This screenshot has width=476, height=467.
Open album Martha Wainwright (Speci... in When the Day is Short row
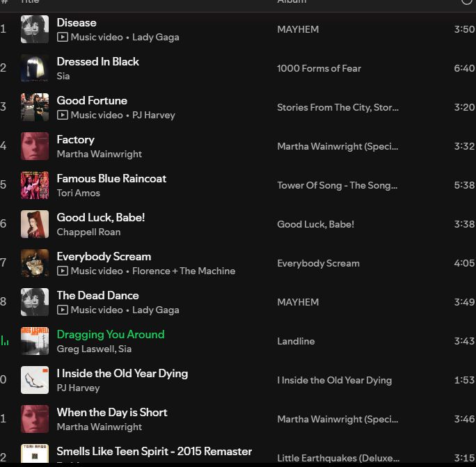pos(338,419)
